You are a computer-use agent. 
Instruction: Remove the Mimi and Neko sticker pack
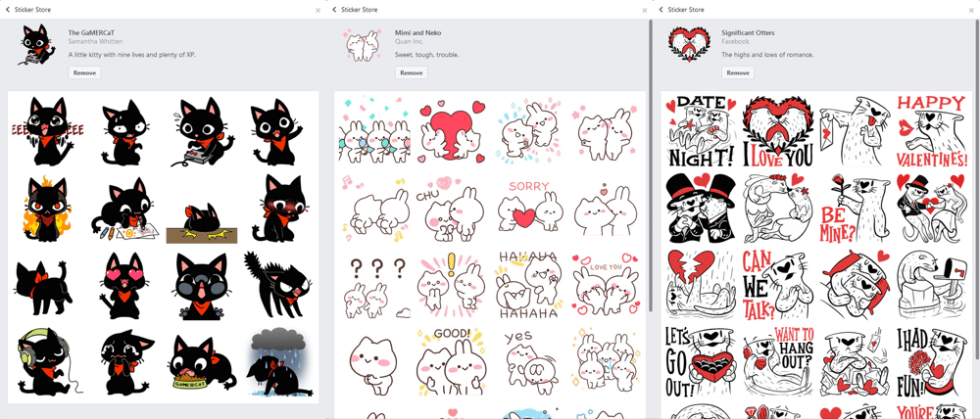412,72
